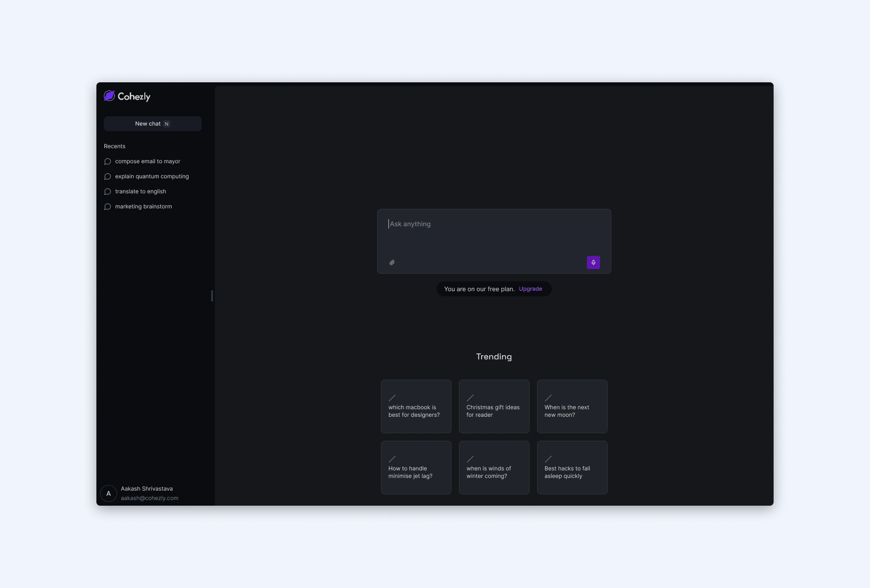This screenshot has height=588, width=870.
Task: Open the compose email to mayor chat
Action: [148, 161]
